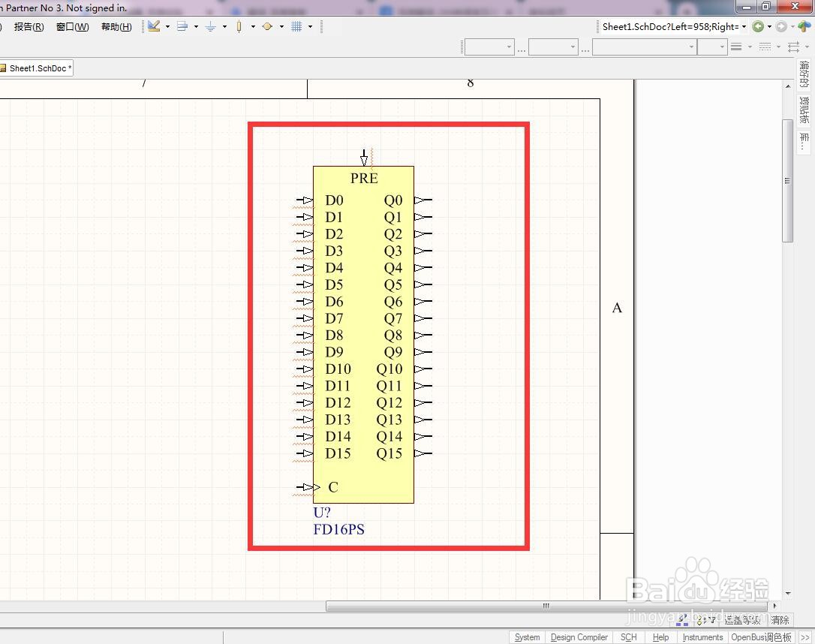
Task: Open the Instruments panel button
Action: [702, 637]
